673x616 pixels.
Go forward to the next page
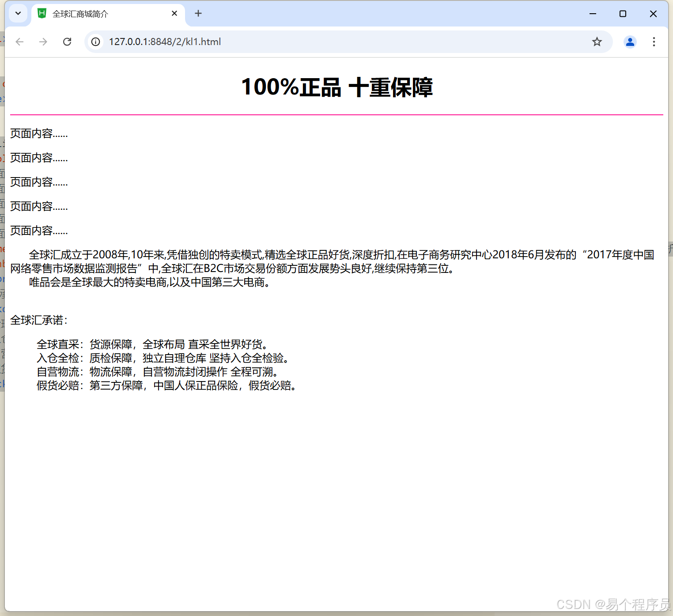click(x=43, y=42)
